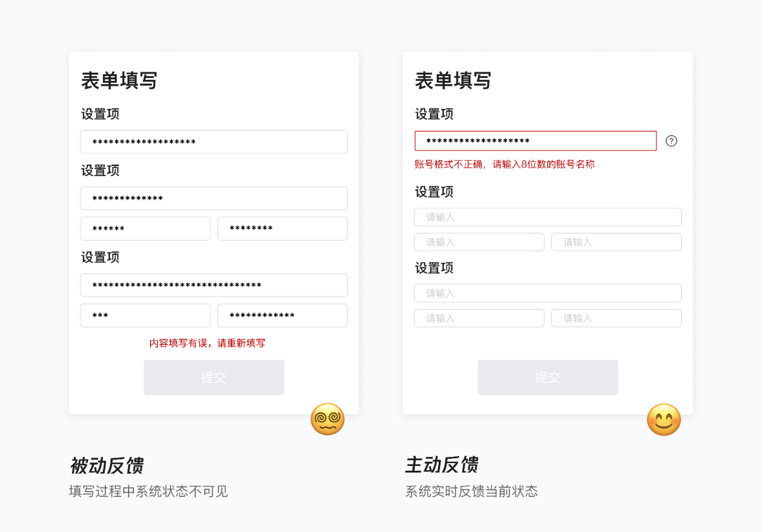Click right form's second section left half field
This screenshot has height=532, width=762.
click(x=479, y=242)
